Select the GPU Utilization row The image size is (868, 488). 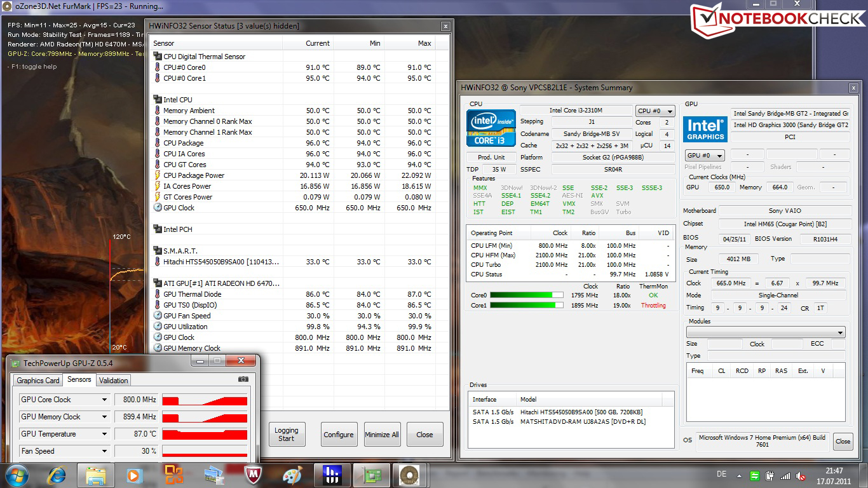pos(293,327)
